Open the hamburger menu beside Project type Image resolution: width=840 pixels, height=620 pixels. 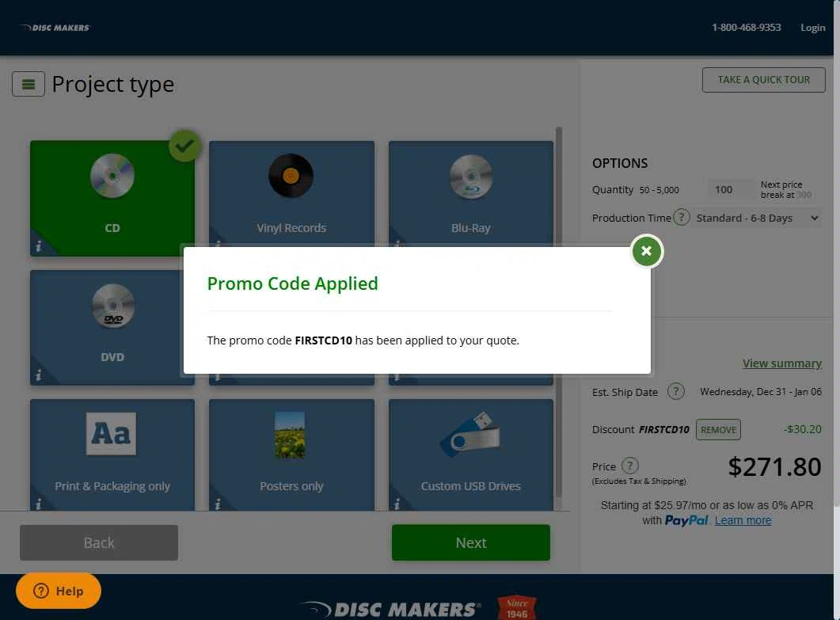coord(29,84)
